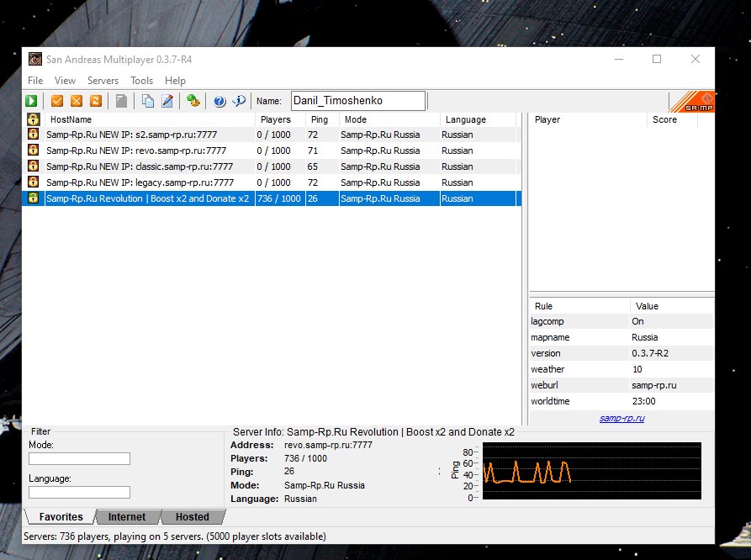
Task: Click the Name field containing Danil_Timoshenko
Action: click(357, 101)
